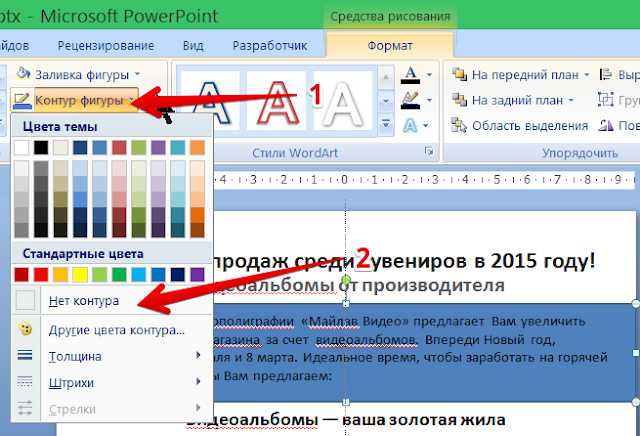
Task: Click the top-middle sizing handle of the blue text box
Action: 346,303
